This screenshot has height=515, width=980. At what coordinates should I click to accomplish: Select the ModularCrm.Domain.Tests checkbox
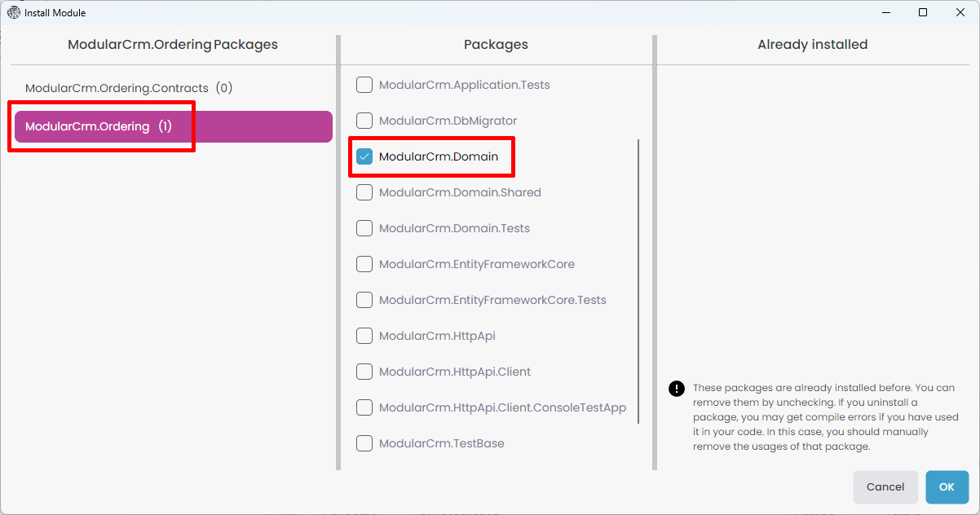[364, 228]
